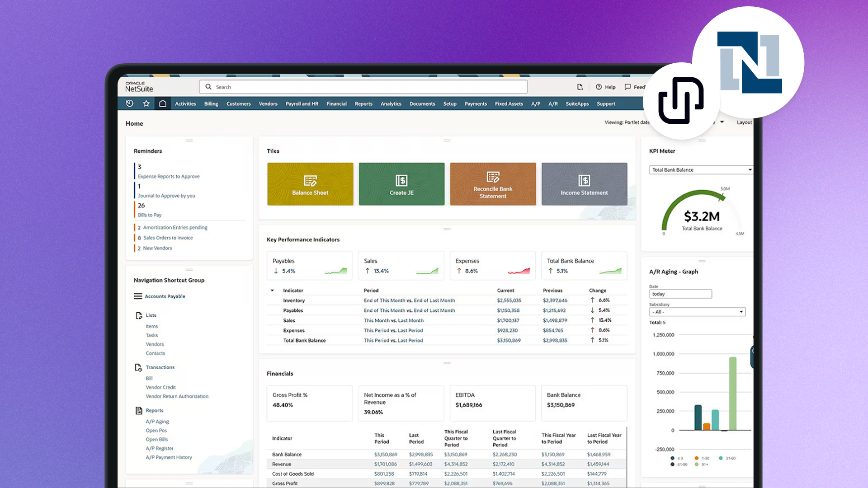Open the Income Statement tile
Screen dimensions: 868x488
pos(584,184)
